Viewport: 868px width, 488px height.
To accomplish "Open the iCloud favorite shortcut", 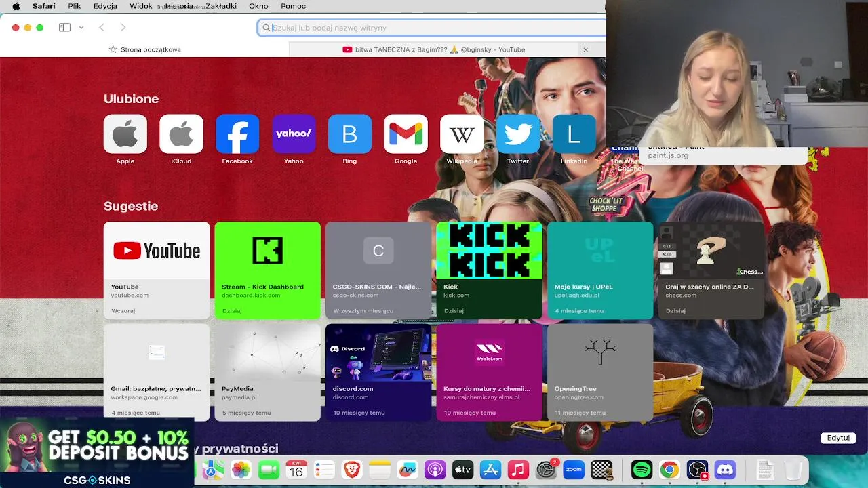I will (181, 134).
